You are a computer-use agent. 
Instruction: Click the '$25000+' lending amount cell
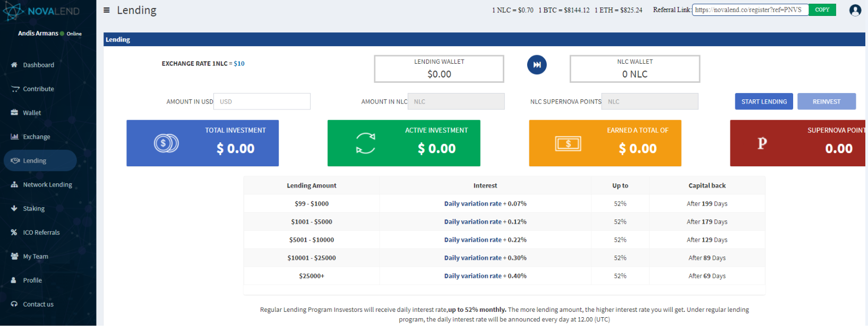tap(312, 276)
